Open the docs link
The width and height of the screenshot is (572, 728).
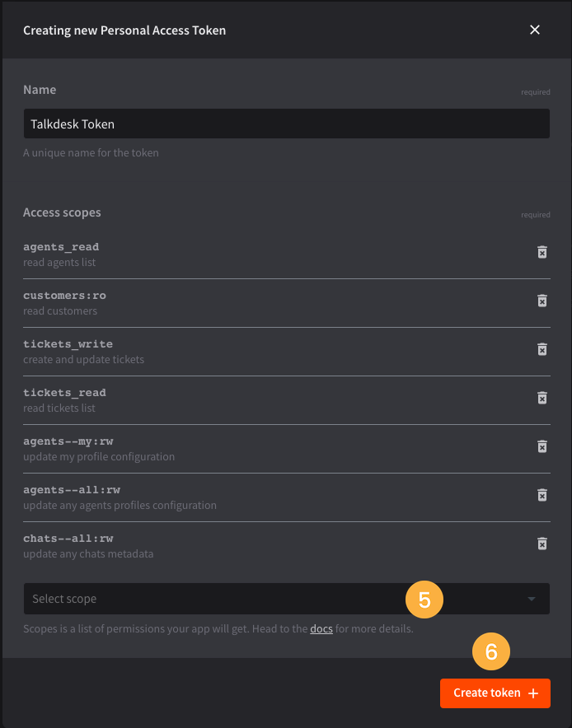[x=321, y=629]
